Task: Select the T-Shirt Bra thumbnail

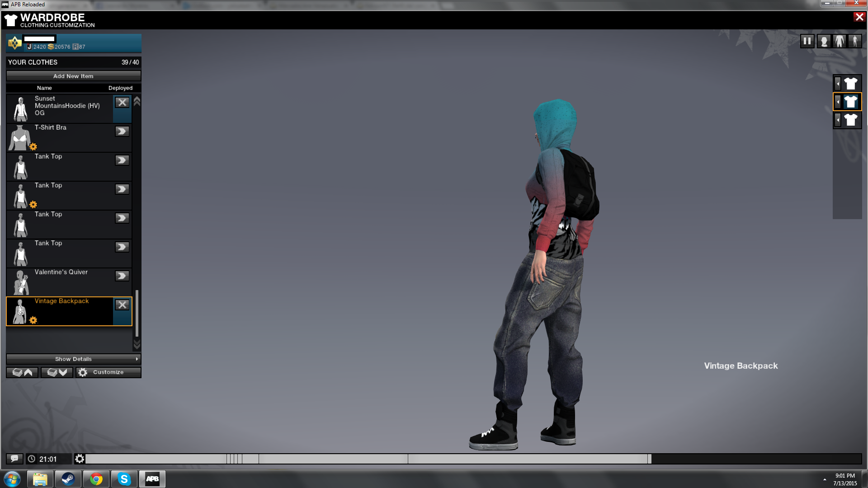Action: 19,137
